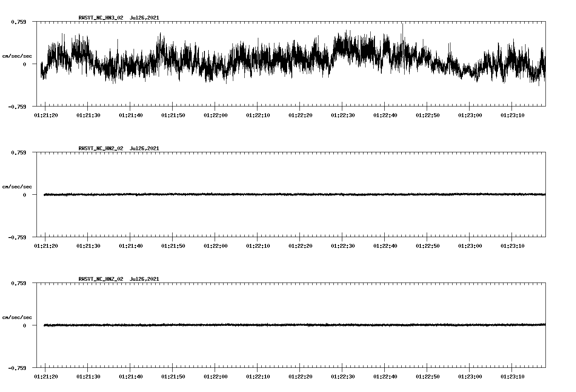Click the 01:23:10 time label under middle plot
576x392 pixels.
pyautogui.click(x=512, y=245)
